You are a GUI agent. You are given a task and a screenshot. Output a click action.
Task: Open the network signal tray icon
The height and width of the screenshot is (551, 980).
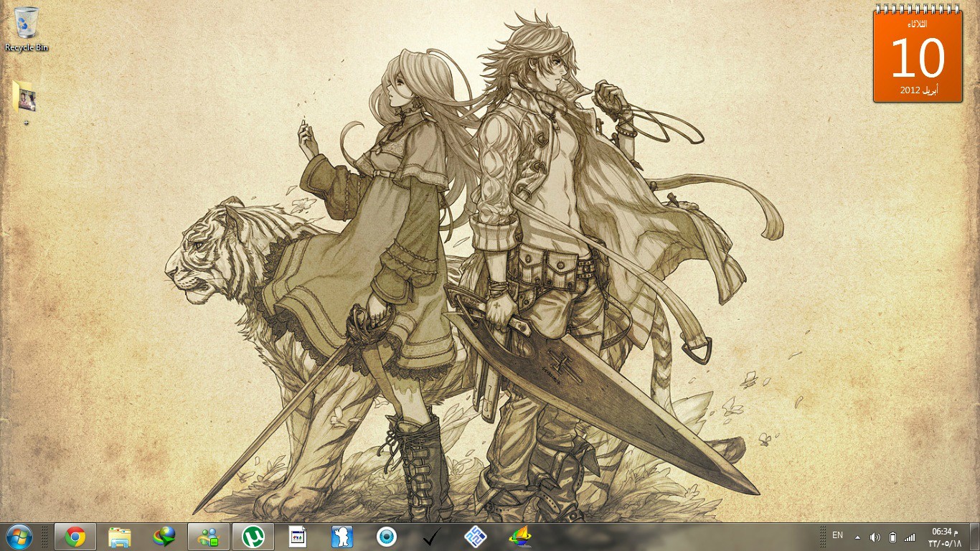910,537
